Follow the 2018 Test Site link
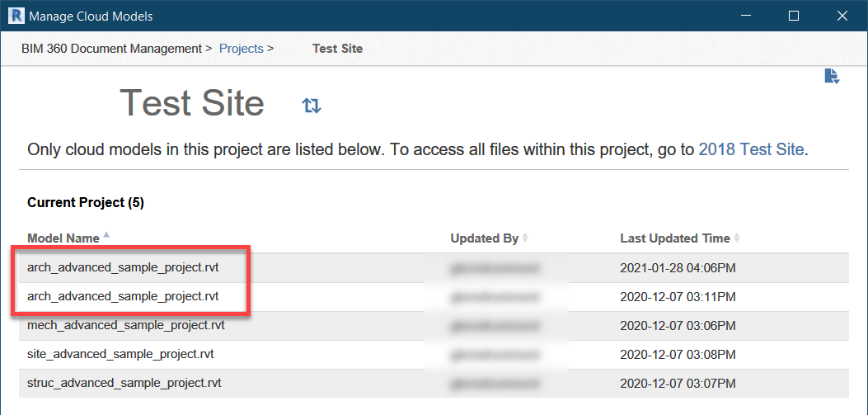 coord(751,149)
